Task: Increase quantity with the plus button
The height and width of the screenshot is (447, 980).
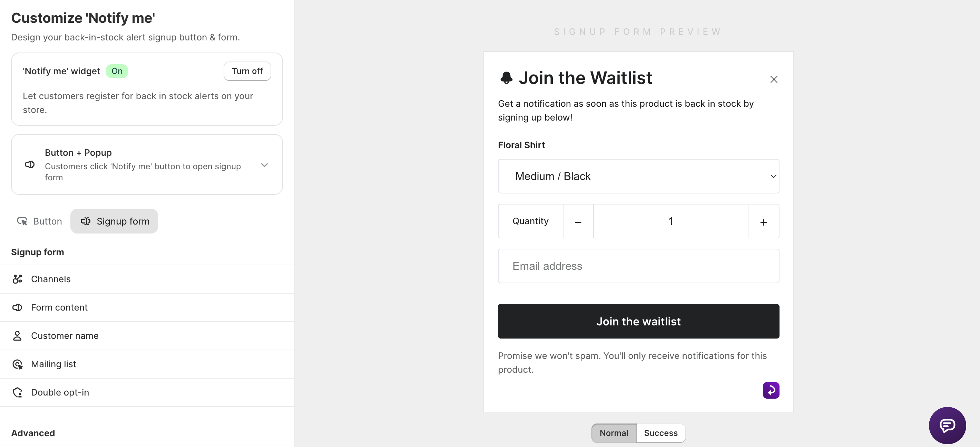Action: [763, 221]
